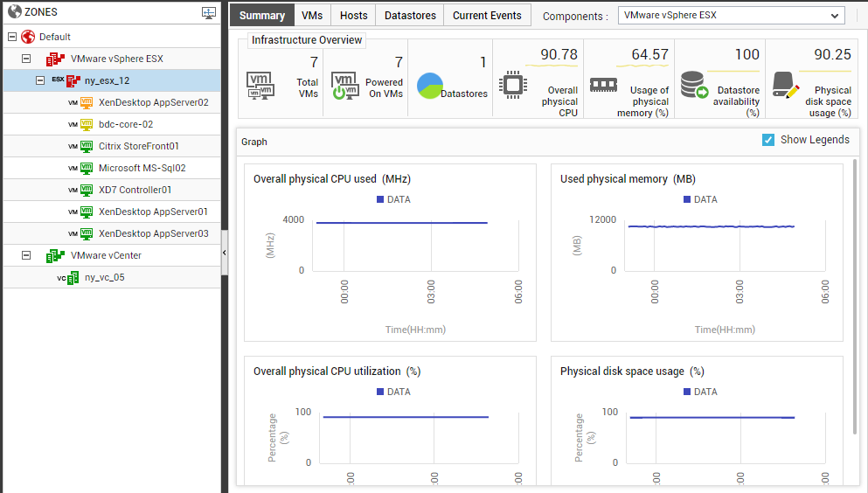Switch to the VMs tab

[x=312, y=16]
